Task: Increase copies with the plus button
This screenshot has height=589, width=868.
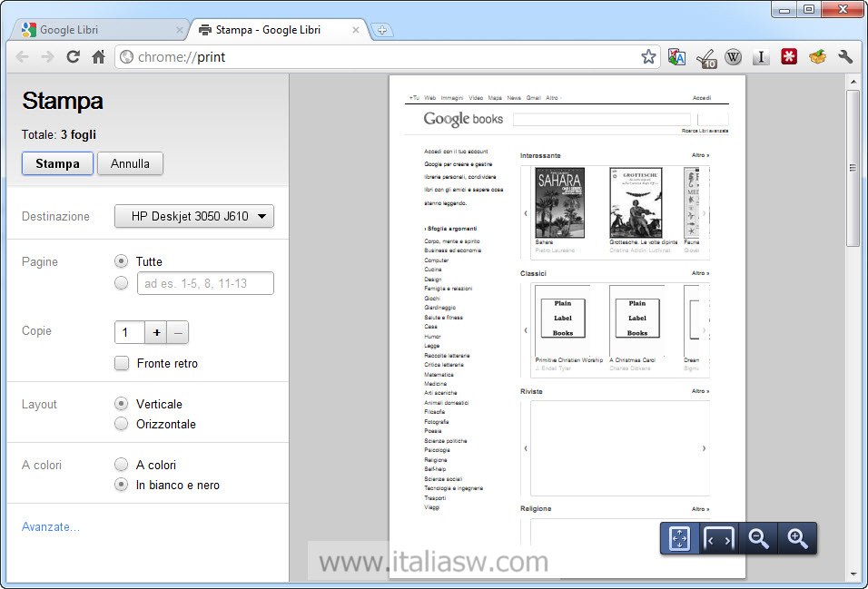Action: [157, 333]
